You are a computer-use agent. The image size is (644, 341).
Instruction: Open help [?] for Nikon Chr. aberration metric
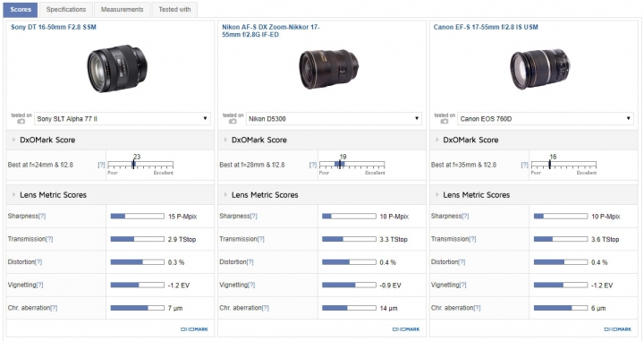point(266,308)
